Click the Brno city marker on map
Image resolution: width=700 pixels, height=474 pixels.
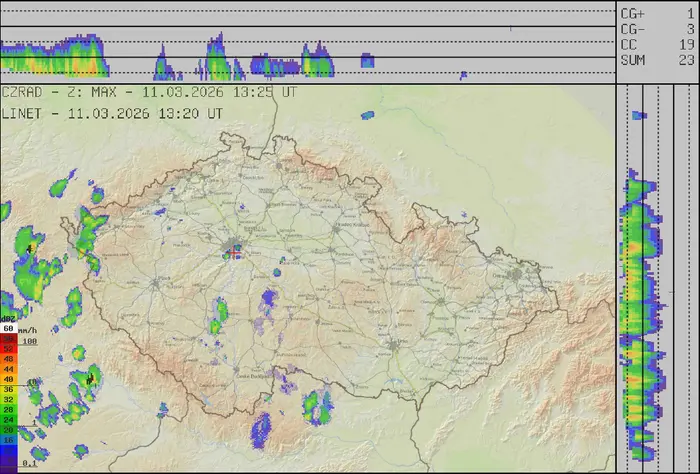click(393, 345)
